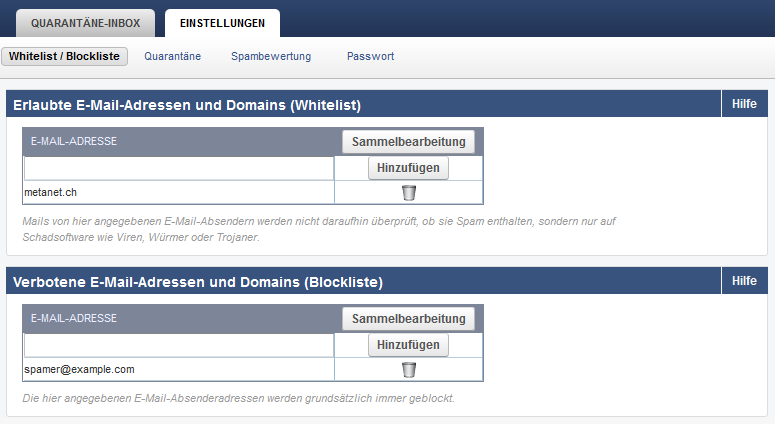Screen dimensions: 775x424
Task: Focus the Blockliste e-mail address input field
Action: (178, 345)
